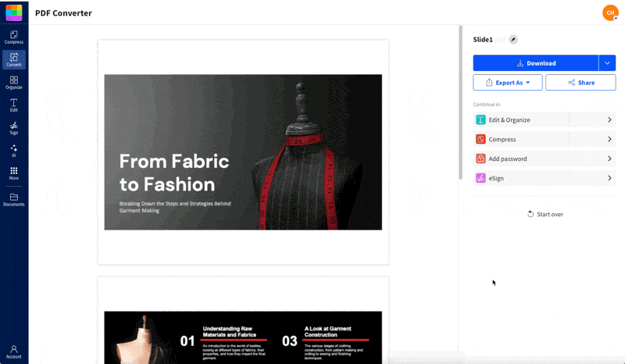The image size is (625, 364).
Task: Open the user avatar menu
Action: (610, 12)
